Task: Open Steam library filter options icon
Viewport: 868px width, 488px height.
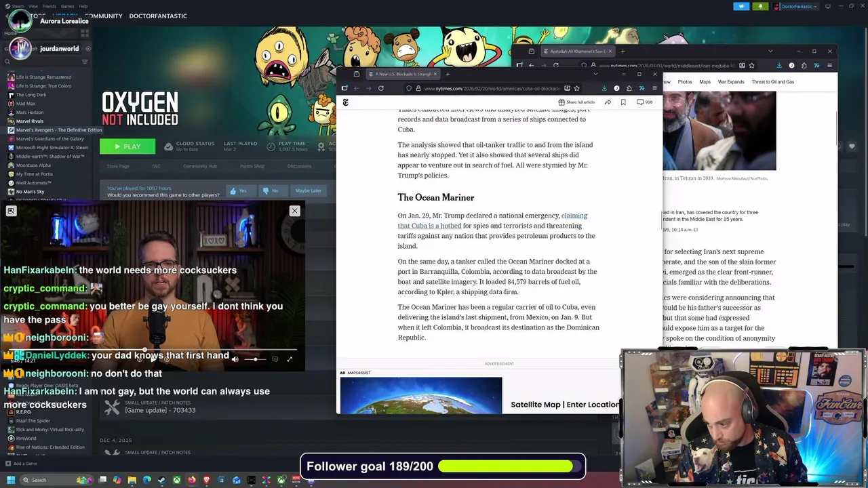Action: (85, 62)
